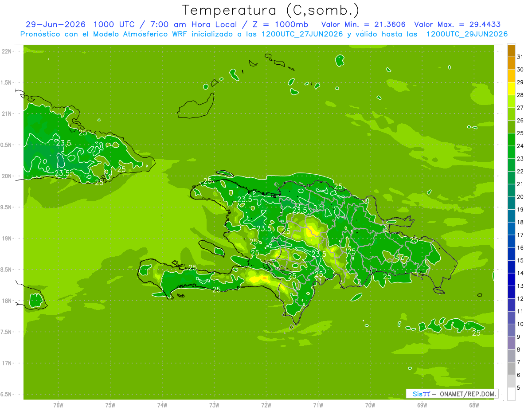The height and width of the screenshot is (411, 532).
Task: Click the 7:00 am Hora Local text
Action: tap(194, 24)
